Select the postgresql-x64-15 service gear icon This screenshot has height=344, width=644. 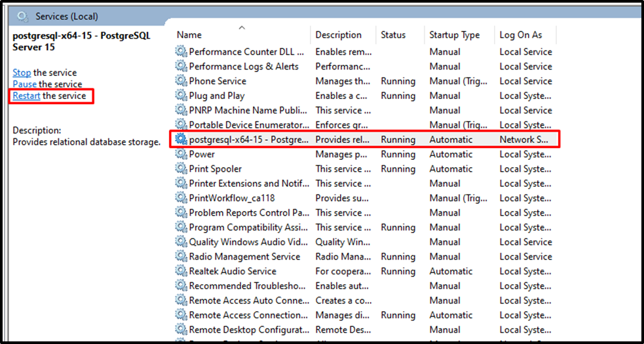tap(181, 140)
